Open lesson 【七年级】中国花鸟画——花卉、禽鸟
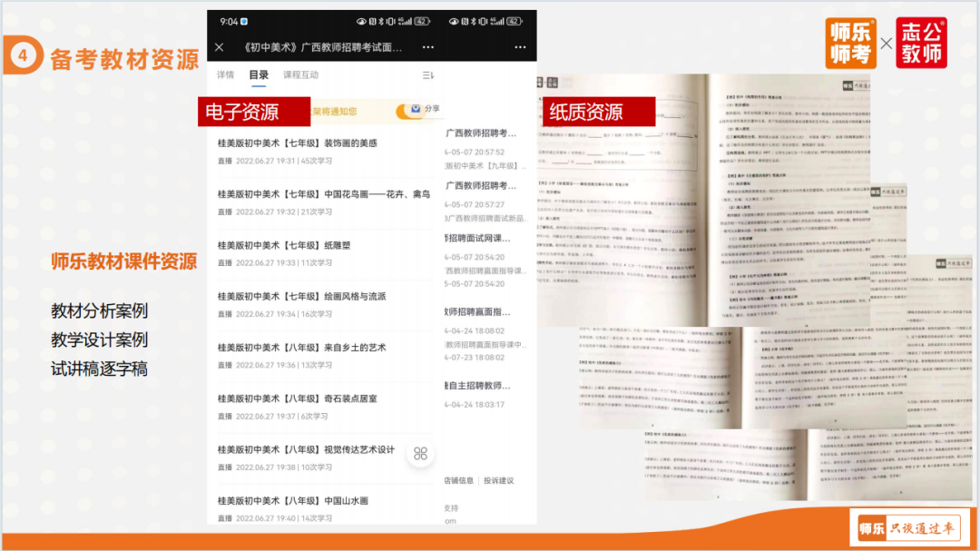980x551 pixels. click(x=324, y=194)
